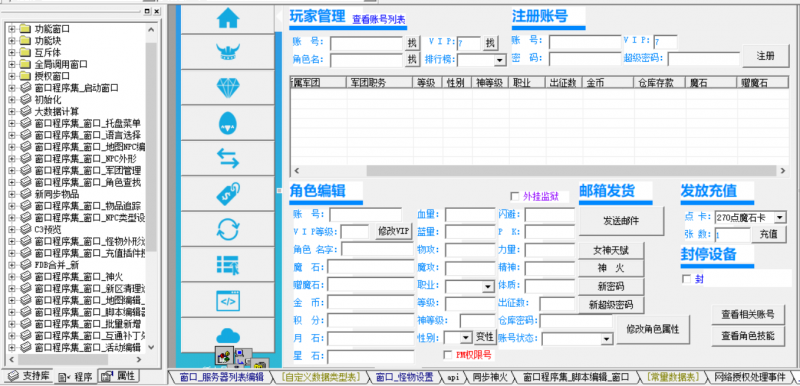Select the list menu sidebar icon

[228, 265]
